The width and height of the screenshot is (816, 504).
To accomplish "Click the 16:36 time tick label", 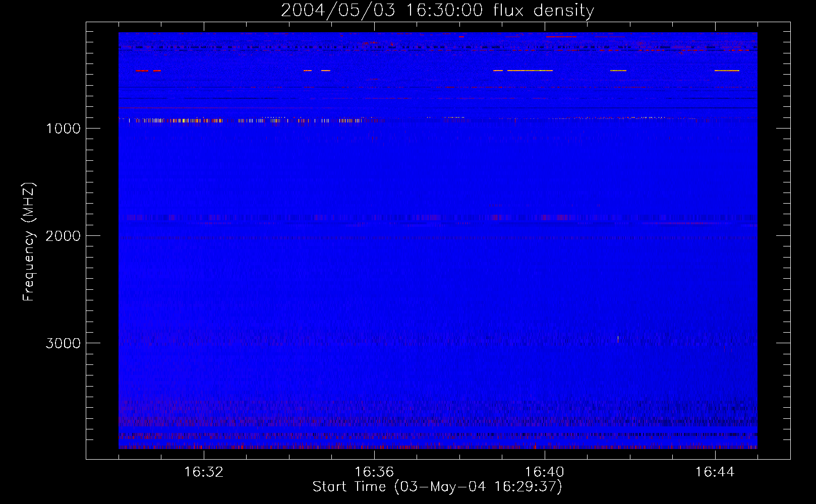I will tap(374, 472).
